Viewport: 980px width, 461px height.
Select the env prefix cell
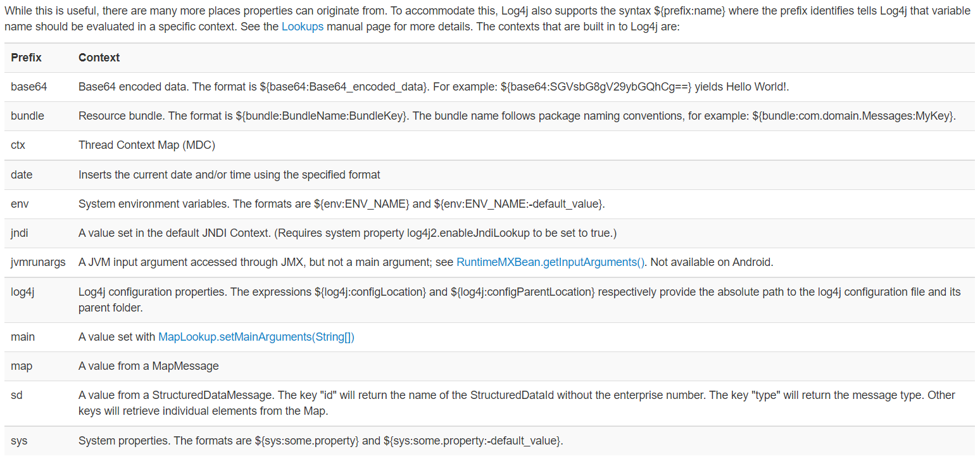tap(20, 203)
